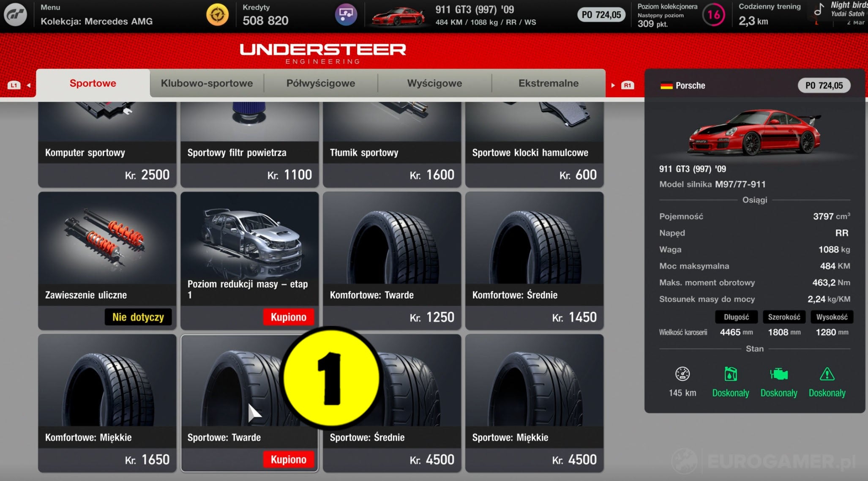Click the Długość dimension label
868x481 pixels.
(x=736, y=317)
